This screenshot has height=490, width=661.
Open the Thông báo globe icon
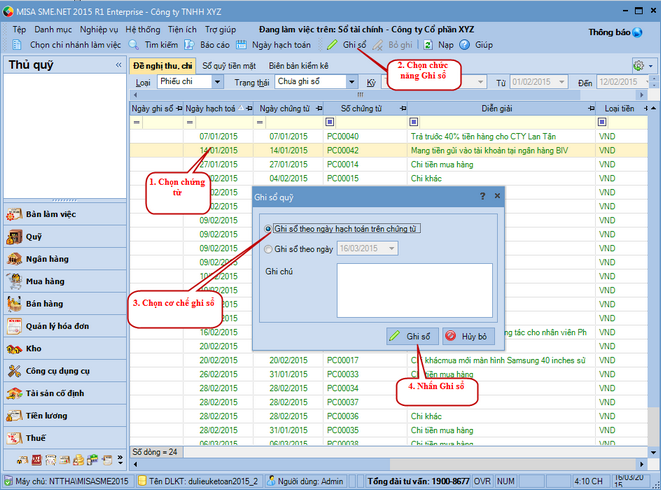637,32
